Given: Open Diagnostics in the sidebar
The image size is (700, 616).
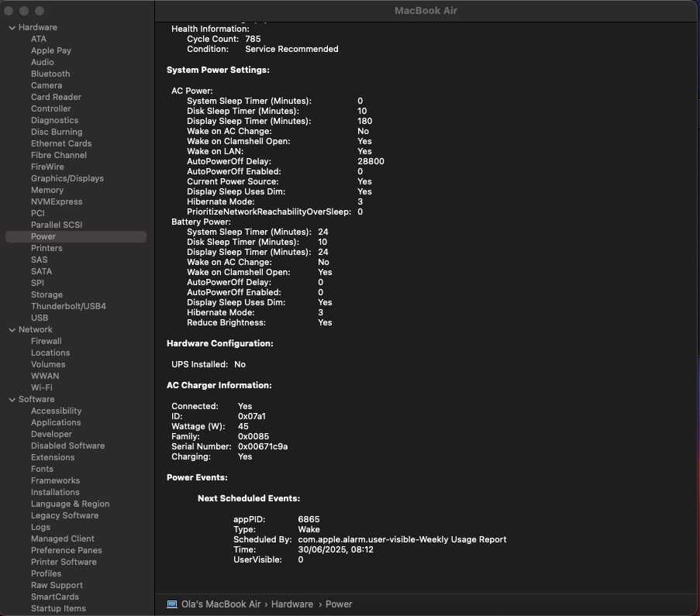Looking at the screenshot, I should (x=54, y=120).
